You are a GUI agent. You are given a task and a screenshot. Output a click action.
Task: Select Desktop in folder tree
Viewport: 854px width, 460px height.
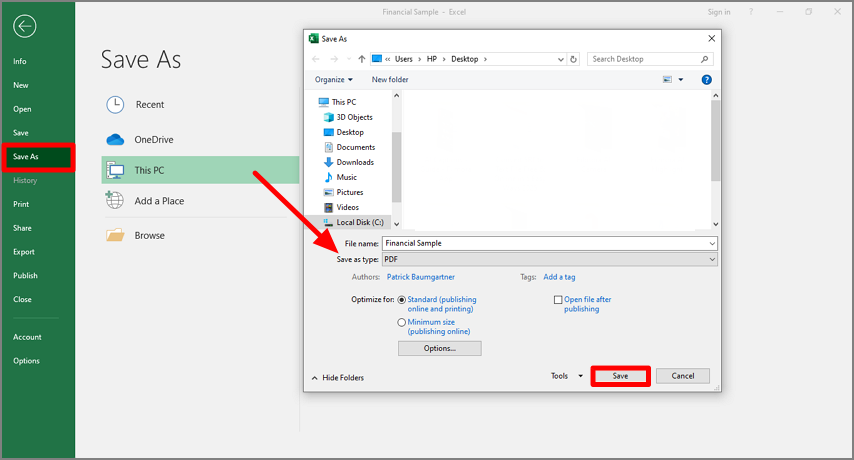click(344, 132)
